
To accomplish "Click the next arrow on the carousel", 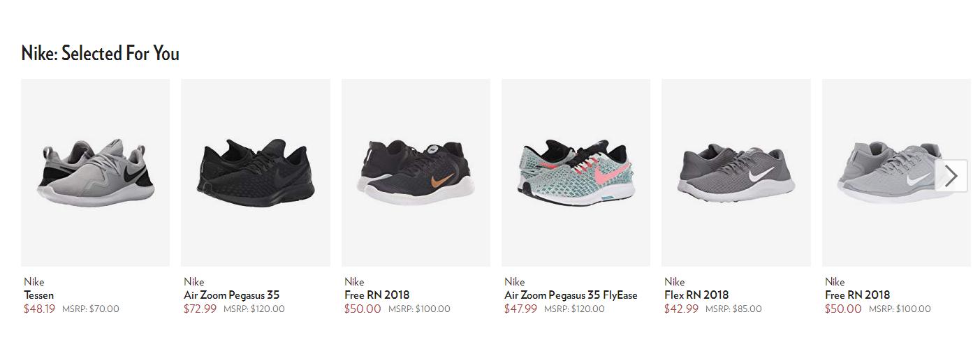I will (x=951, y=175).
